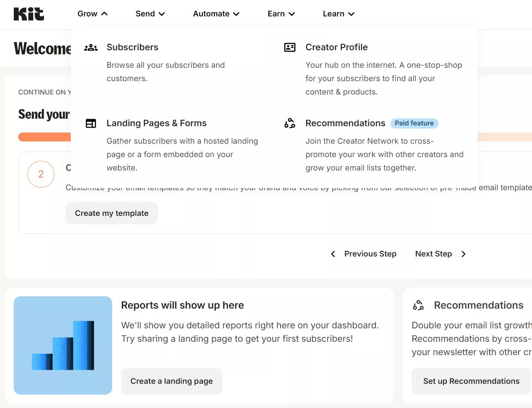This screenshot has width=532, height=408.
Task: Click the Creator Profile card icon
Action: coord(289,47)
